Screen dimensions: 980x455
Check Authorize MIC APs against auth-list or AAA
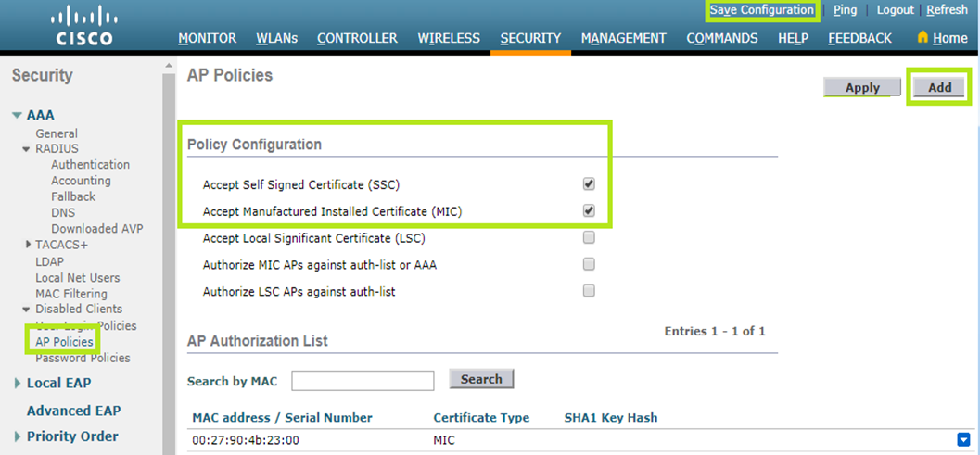[589, 264]
